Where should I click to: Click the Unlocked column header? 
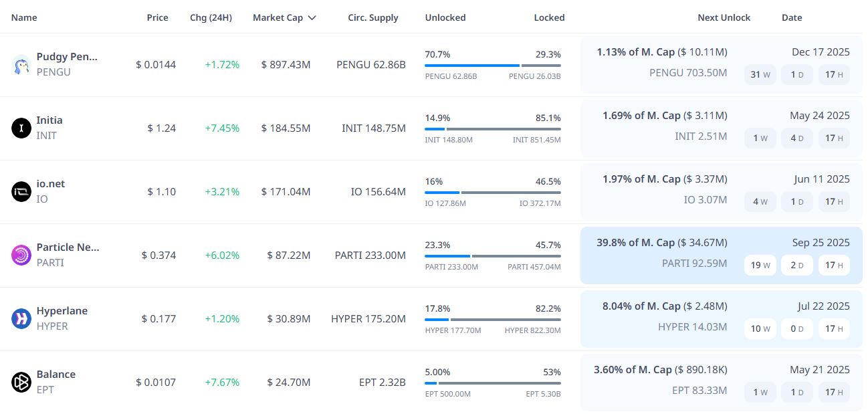(445, 17)
